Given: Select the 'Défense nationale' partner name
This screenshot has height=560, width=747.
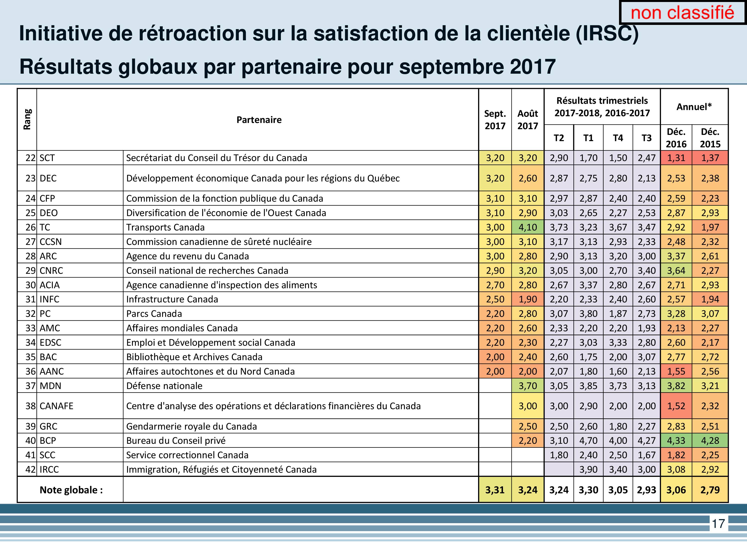Looking at the screenshot, I should (x=164, y=386).
